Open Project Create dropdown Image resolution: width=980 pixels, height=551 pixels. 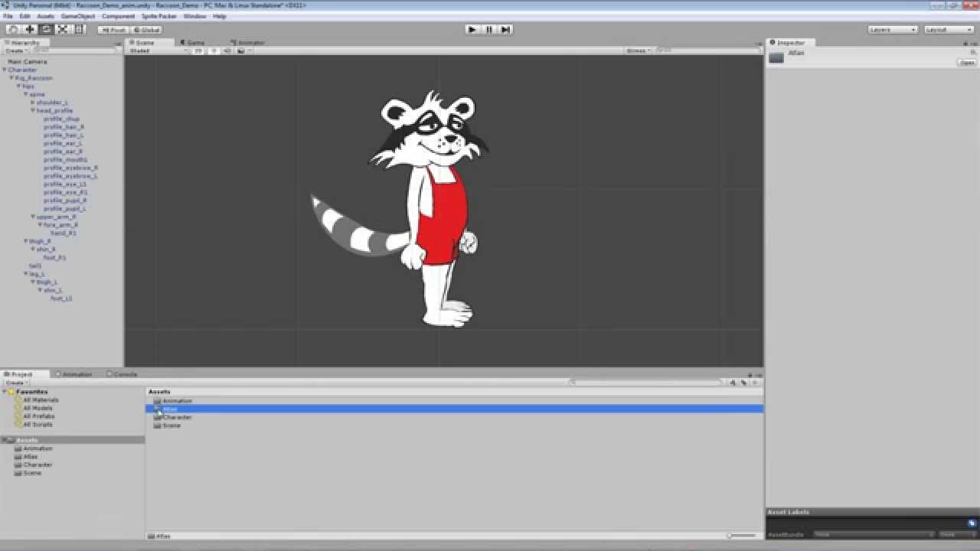15,383
